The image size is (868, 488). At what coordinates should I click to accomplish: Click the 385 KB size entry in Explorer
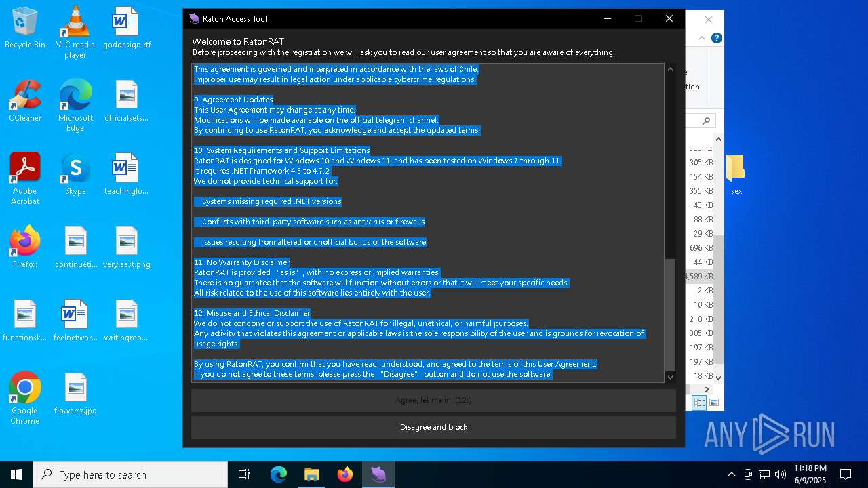click(701, 333)
